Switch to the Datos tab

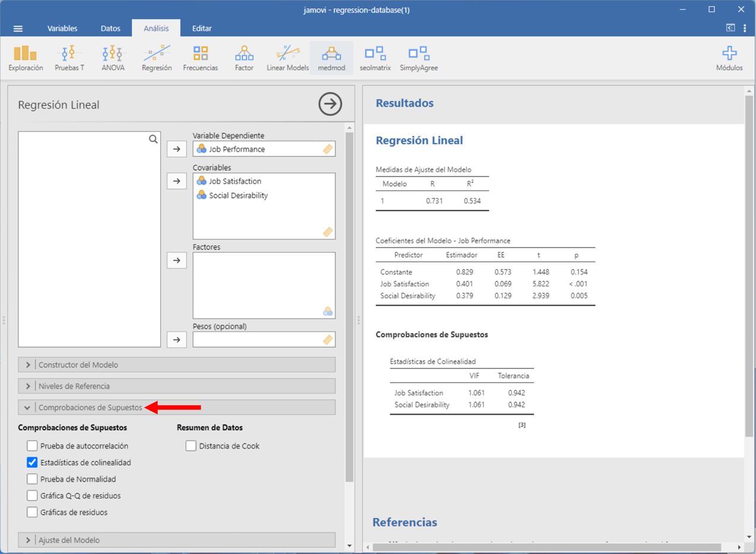click(110, 28)
